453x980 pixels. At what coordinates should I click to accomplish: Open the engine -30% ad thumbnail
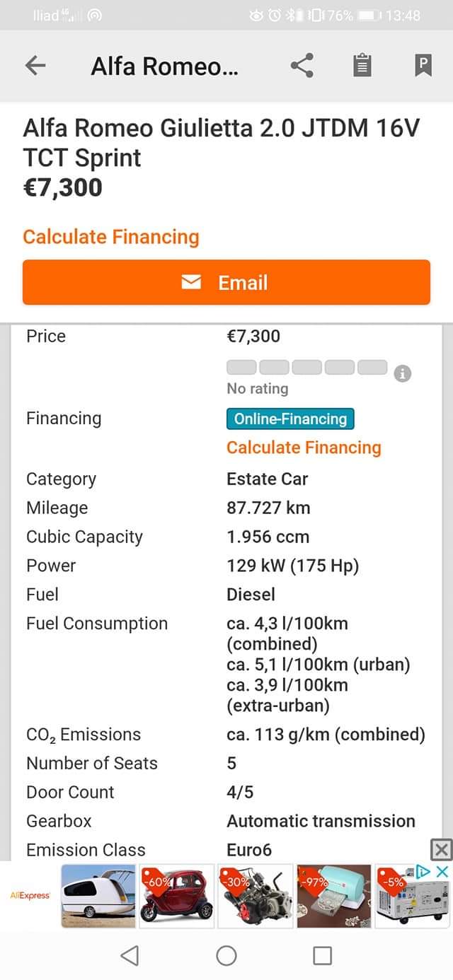(x=256, y=895)
